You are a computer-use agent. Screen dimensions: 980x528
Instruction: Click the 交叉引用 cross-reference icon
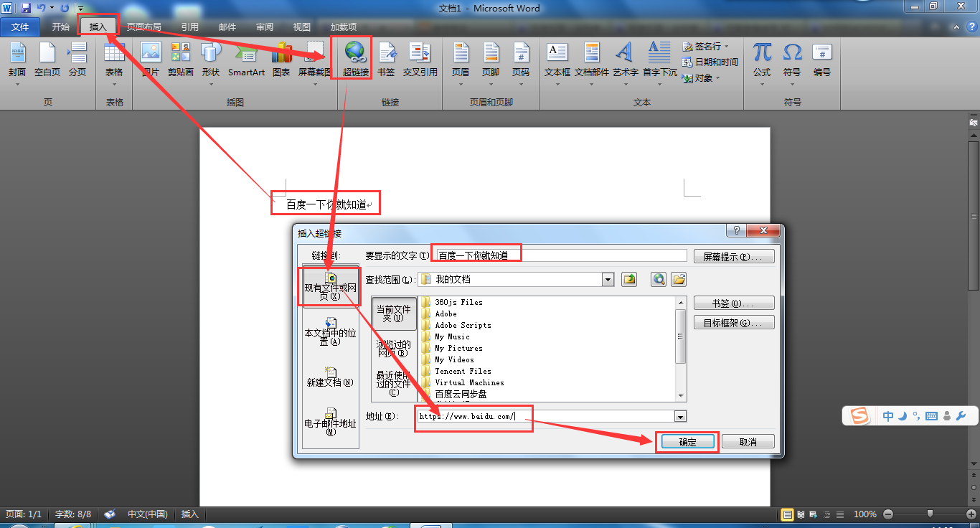pos(420,58)
